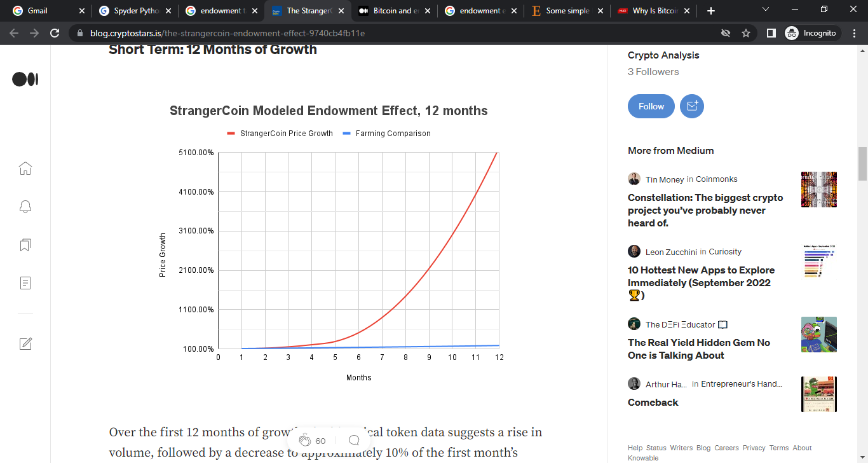The width and height of the screenshot is (868, 463).
Task: Click the browser Forward arrow
Action: pyautogui.click(x=34, y=33)
